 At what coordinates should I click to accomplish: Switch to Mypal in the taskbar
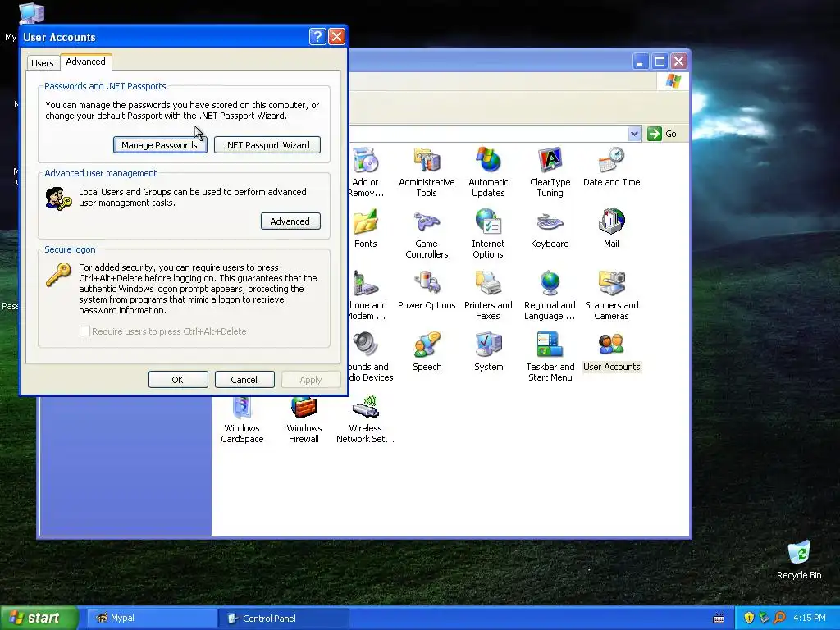click(x=151, y=619)
